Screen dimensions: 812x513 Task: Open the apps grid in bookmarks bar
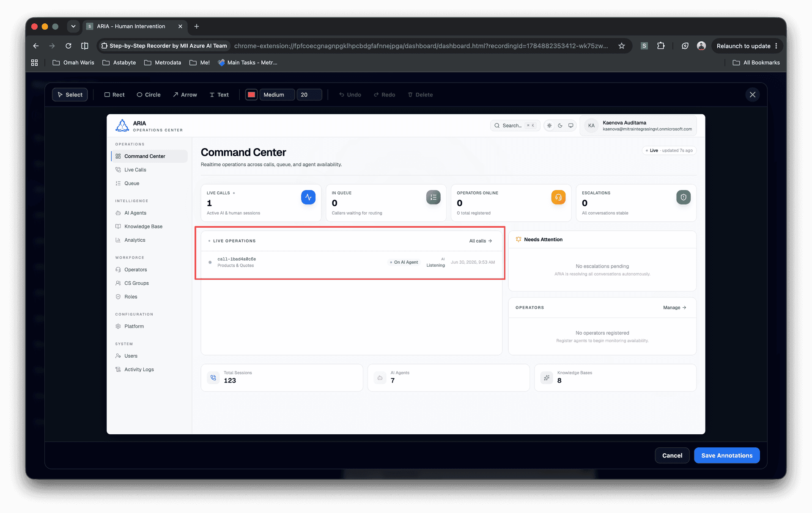point(35,63)
